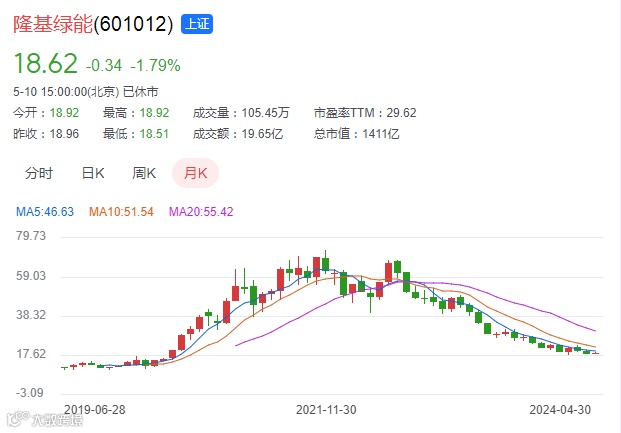Screen dimensions: 621x433
Task: Click the 上证 exchange badge
Action: [x=197, y=24]
